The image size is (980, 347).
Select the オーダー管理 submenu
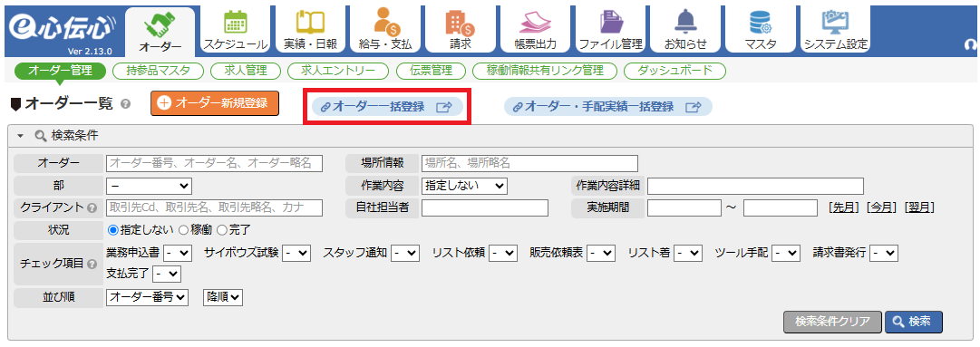pos(60,71)
